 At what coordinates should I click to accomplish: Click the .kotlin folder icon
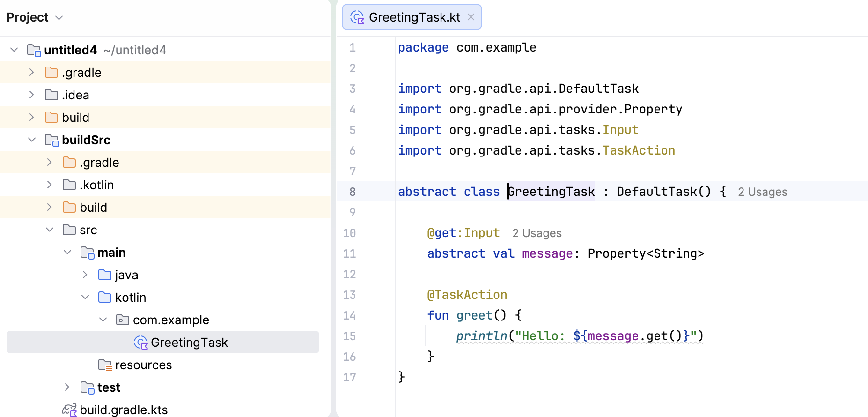click(x=69, y=185)
